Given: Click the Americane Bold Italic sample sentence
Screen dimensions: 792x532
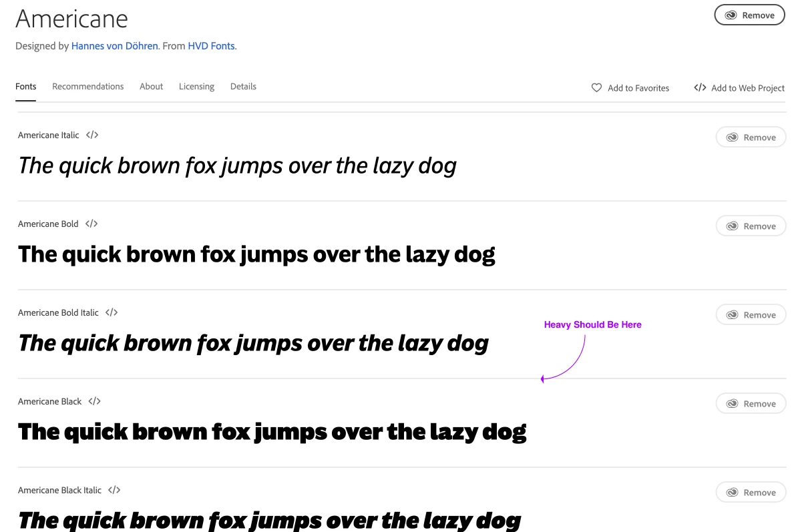Looking at the screenshot, I should click(x=253, y=344).
